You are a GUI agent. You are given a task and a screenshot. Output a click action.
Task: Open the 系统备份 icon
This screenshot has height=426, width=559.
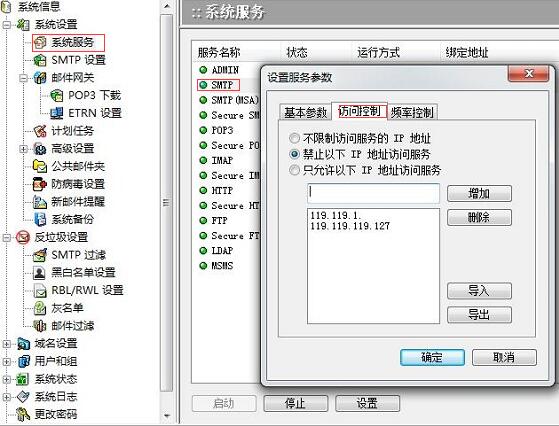click(40, 219)
